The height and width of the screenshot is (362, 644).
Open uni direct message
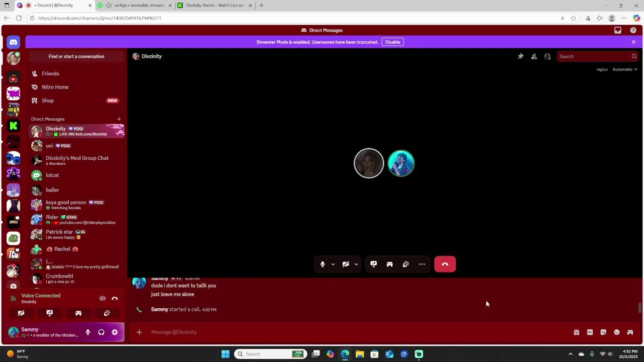(76, 146)
